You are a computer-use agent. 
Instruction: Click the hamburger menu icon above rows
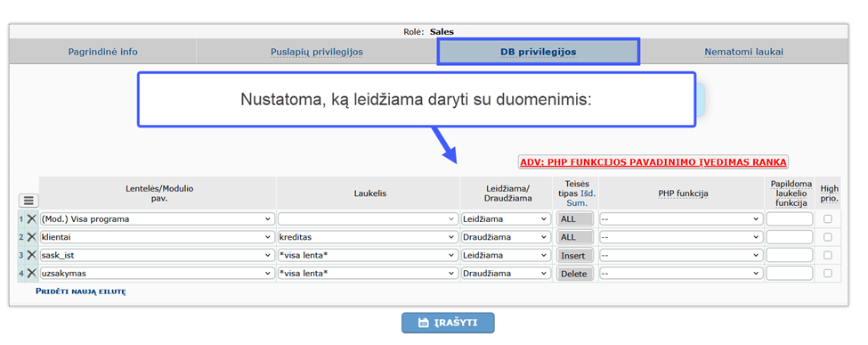pyautogui.click(x=28, y=201)
